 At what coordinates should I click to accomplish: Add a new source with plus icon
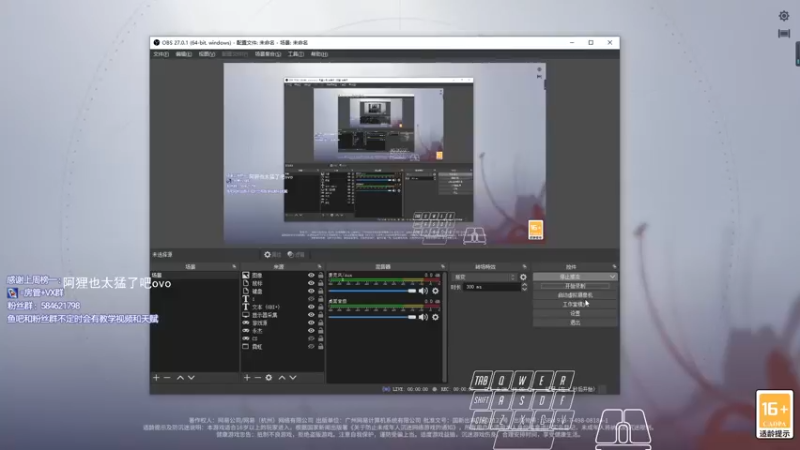click(247, 378)
